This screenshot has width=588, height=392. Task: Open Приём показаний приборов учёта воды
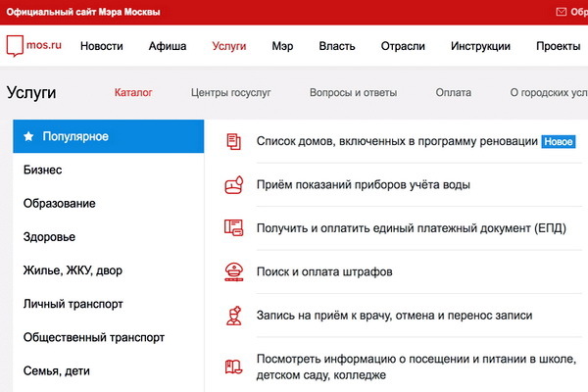[363, 185]
